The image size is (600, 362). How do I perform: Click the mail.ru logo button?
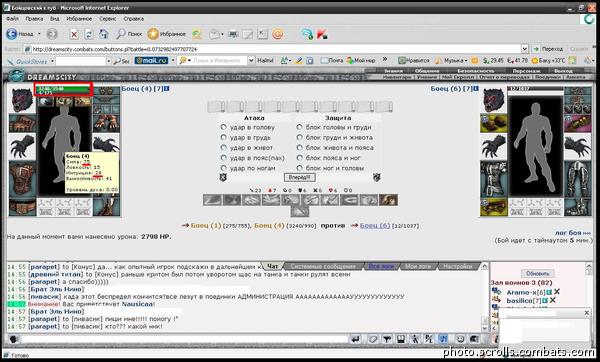[152, 60]
